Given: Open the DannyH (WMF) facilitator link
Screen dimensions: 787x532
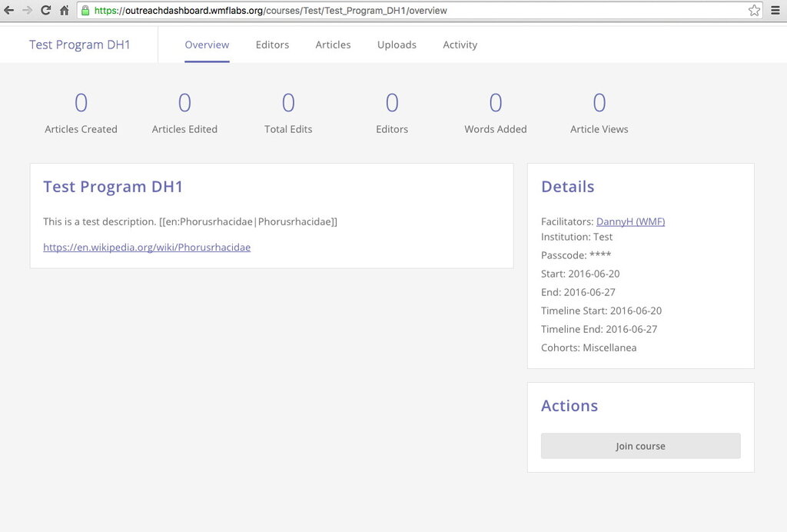Looking at the screenshot, I should click(x=630, y=221).
